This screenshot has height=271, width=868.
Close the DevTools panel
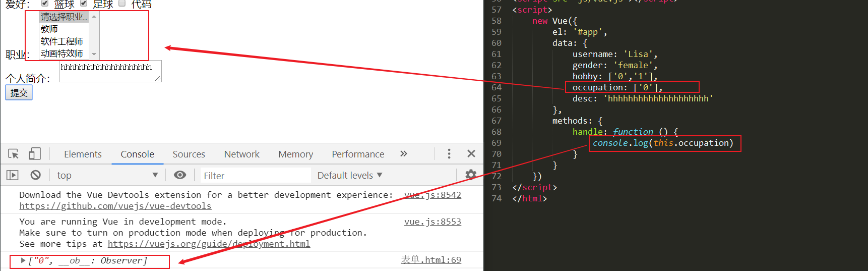pyautogui.click(x=471, y=154)
